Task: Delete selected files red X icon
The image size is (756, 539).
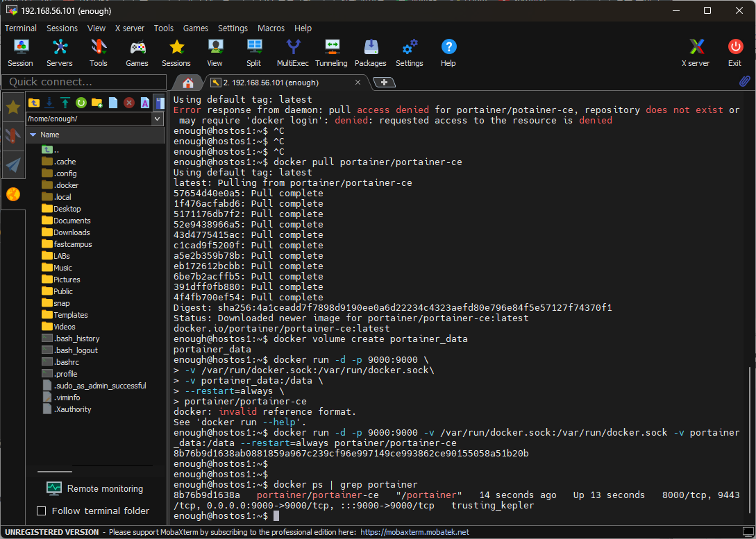Action: pyautogui.click(x=128, y=102)
